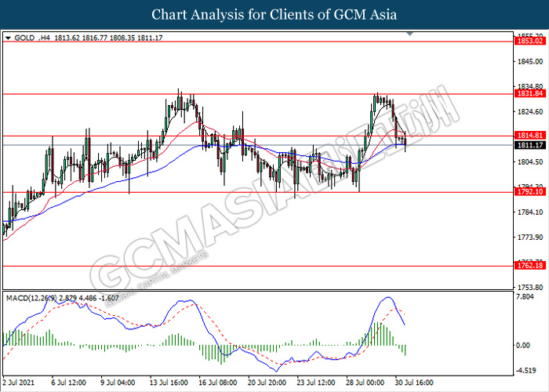Screen dimensions: 549x392
Task: Click the 1804.50 price axis value
Action: point(530,162)
